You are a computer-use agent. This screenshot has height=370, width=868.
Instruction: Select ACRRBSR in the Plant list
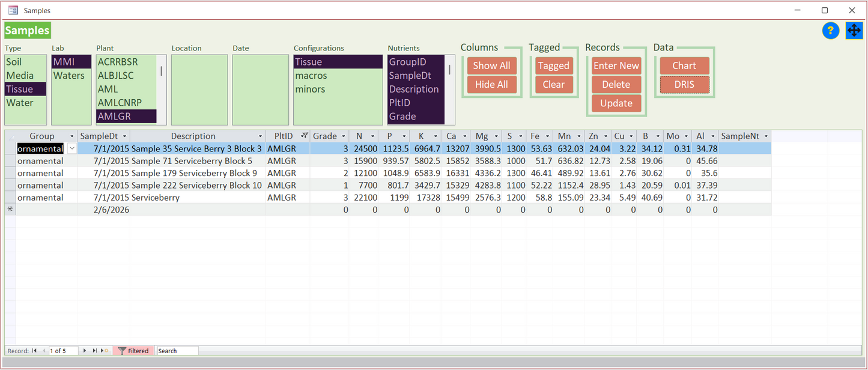tap(126, 62)
